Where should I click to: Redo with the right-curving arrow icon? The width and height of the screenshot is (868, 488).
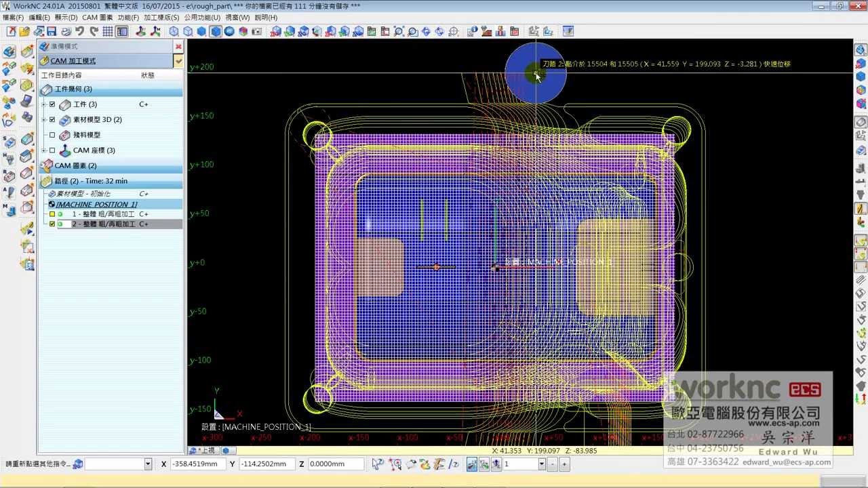click(x=93, y=31)
